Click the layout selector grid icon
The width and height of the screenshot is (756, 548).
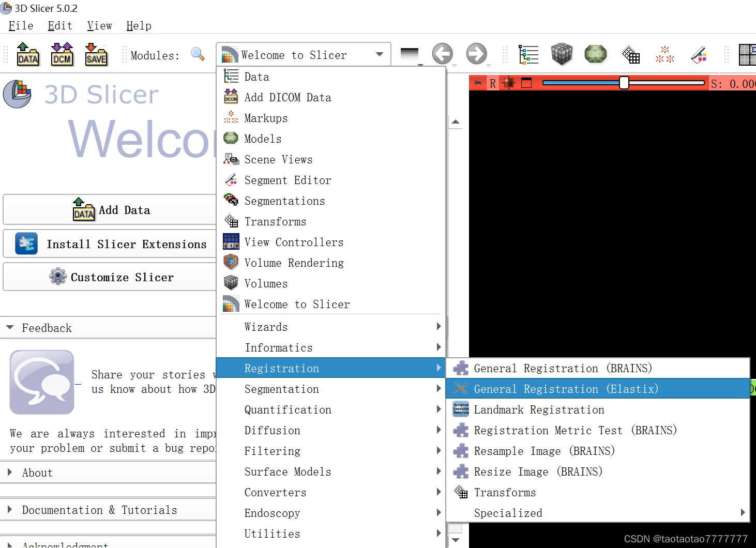[x=748, y=54]
